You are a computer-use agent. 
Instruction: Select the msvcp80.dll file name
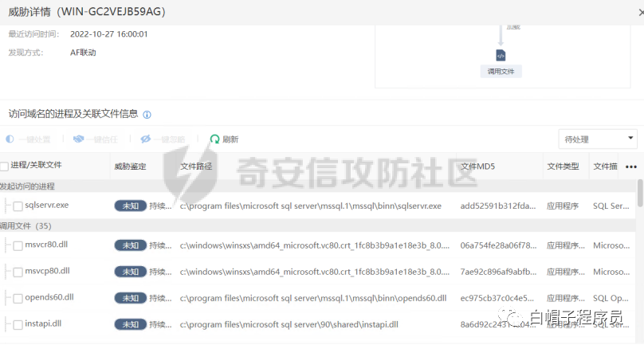(47, 271)
